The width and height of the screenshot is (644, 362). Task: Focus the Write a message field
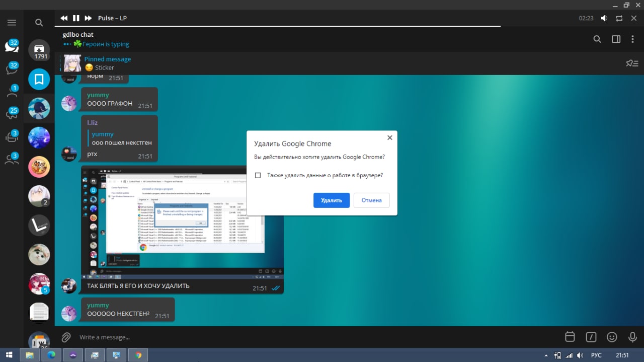point(317,337)
